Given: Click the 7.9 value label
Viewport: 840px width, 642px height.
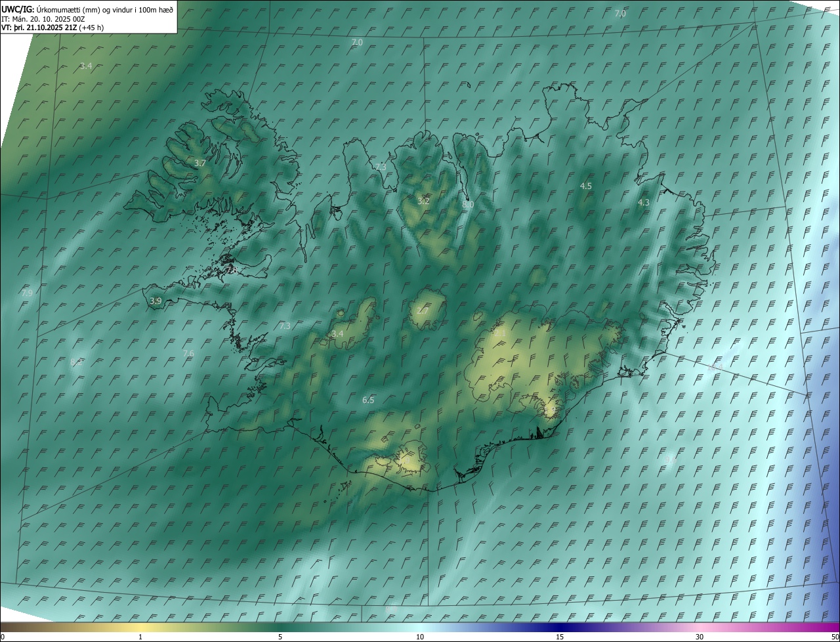Looking at the screenshot, I should tap(27, 293).
